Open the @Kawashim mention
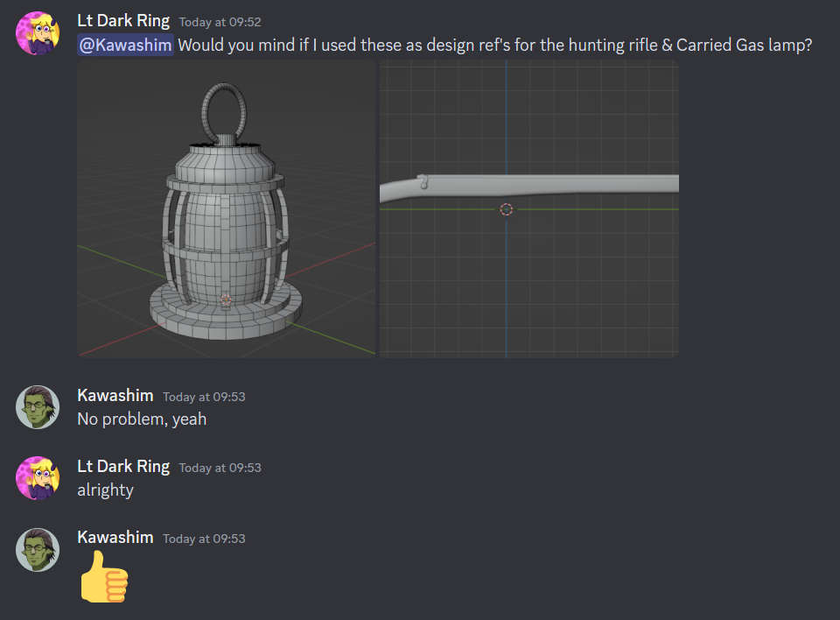This screenshot has height=620, width=840. (125, 45)
